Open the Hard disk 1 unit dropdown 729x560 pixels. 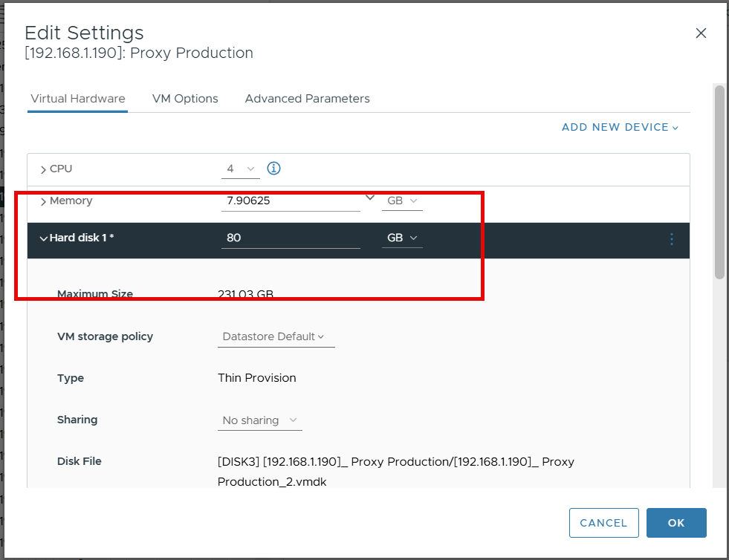click(402, 238)
